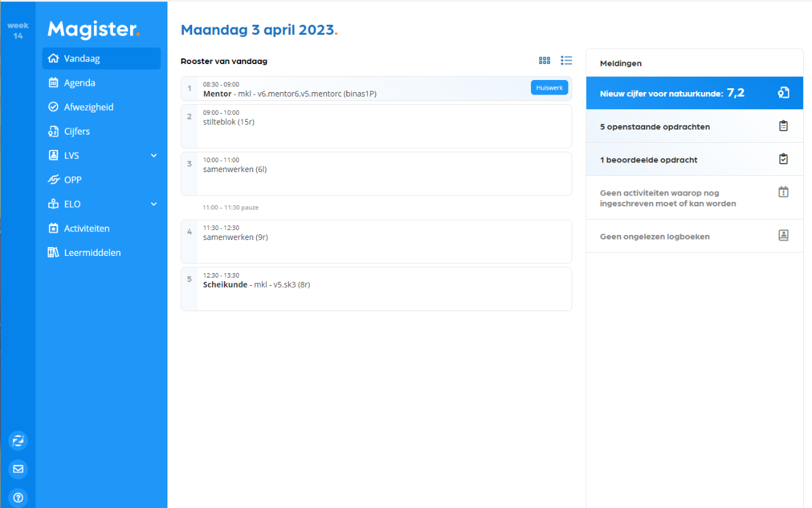This screenshot has width=812, height=508.
Task: Open the LVS menu label
Action: click(x=72, y=156)
